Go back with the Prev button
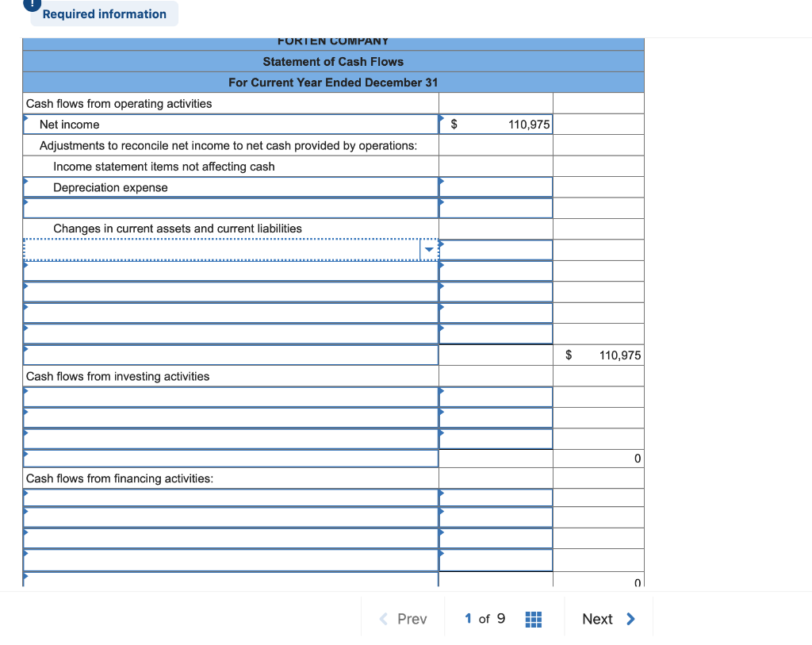Viewport: 812px width, 645px height. tap(403, 619)
